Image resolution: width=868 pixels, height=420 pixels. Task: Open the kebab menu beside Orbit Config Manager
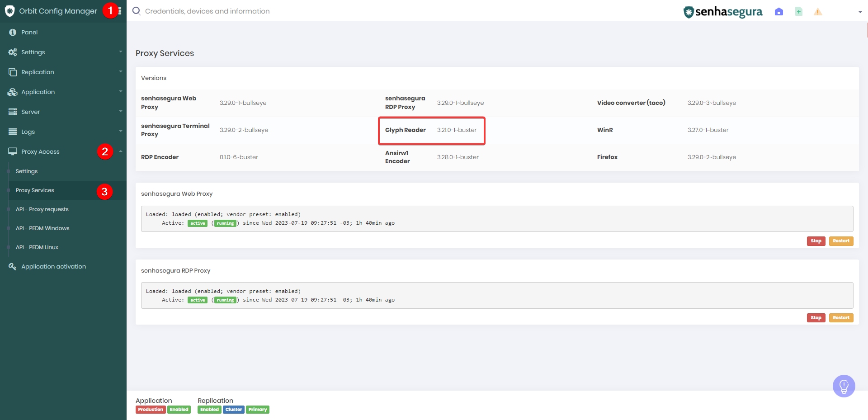[x=120, y=11]
